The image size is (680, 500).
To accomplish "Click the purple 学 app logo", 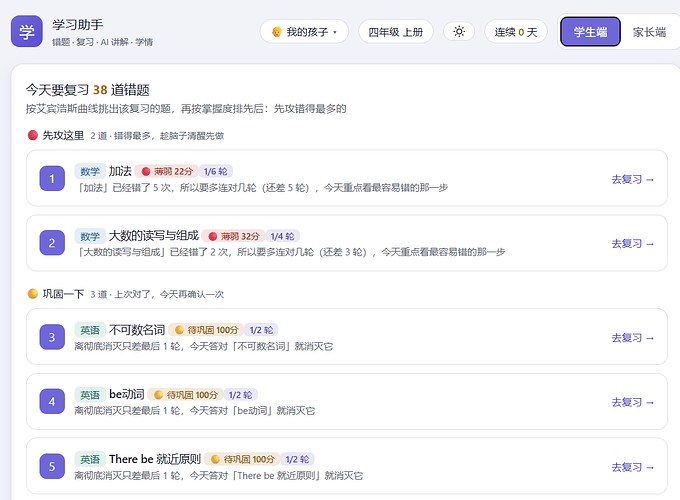I will click(26, 31).
